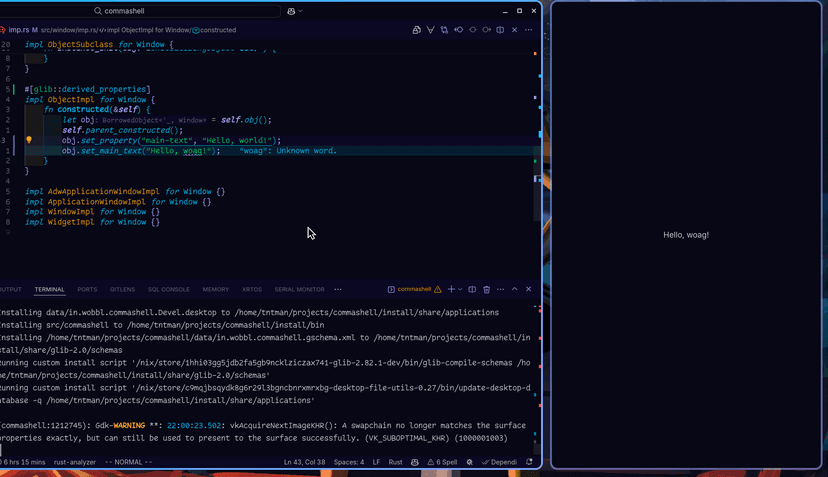Maximize panel size with the chevron up
The width and height of the screenshot is (828, 477).
pyautogui.click(x=515, y=289)
